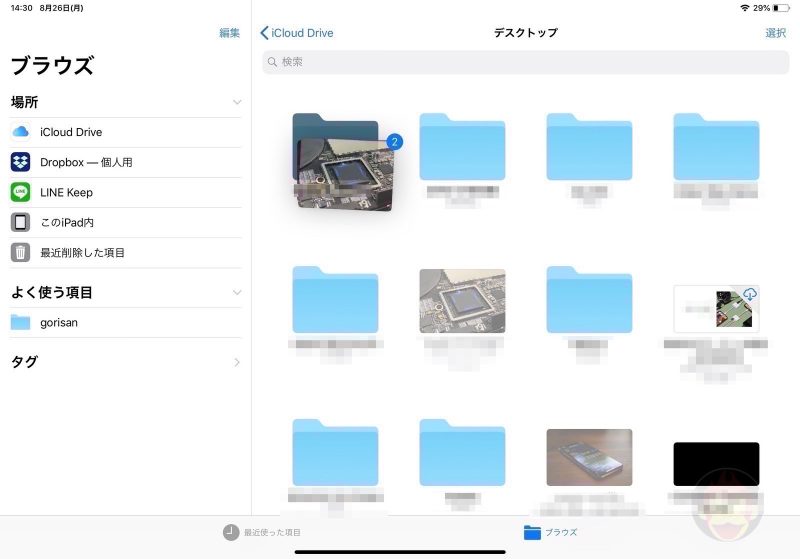The height and width of the screenshot is (559, 800).
Task: Click the magnifier icon in search field
Action: pyautogui.click(x=272, y=62)
